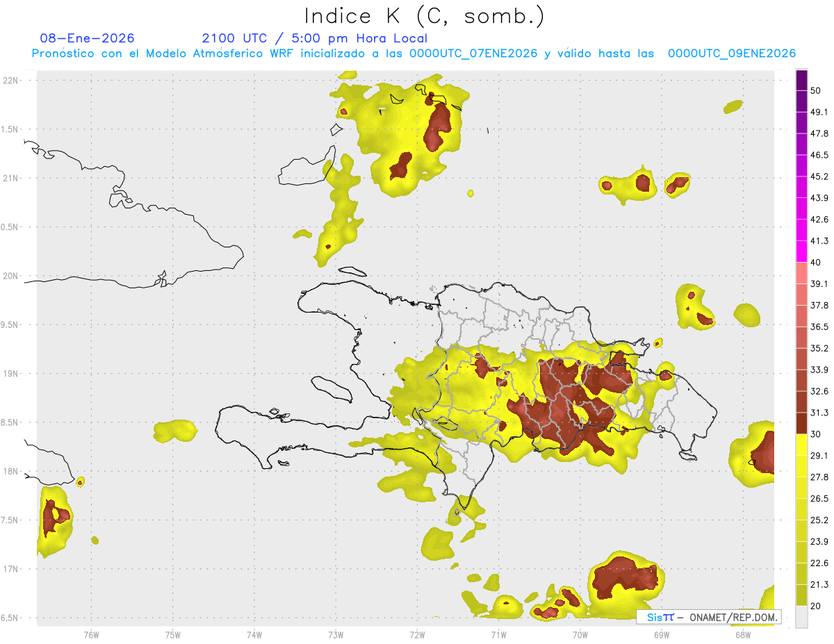The height and width of the screenshot is (644, 834).
Task: Click the legend value '41.3'
Action: click(819, 241)
